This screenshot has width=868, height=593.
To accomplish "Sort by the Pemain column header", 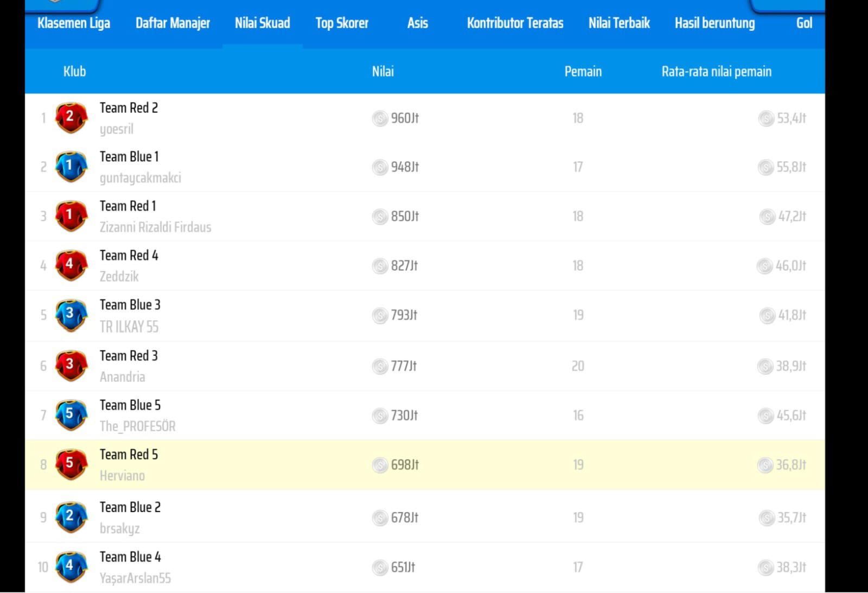I will tap(583, 72).
